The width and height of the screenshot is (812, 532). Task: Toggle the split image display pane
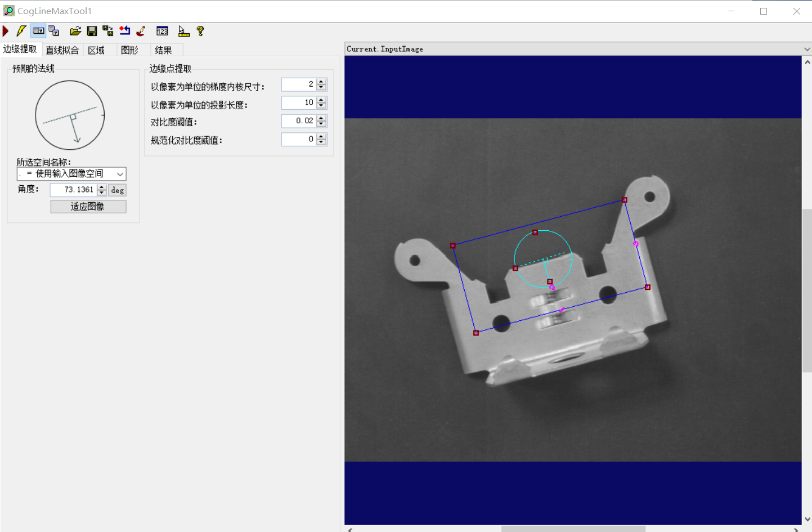point(38,31)
